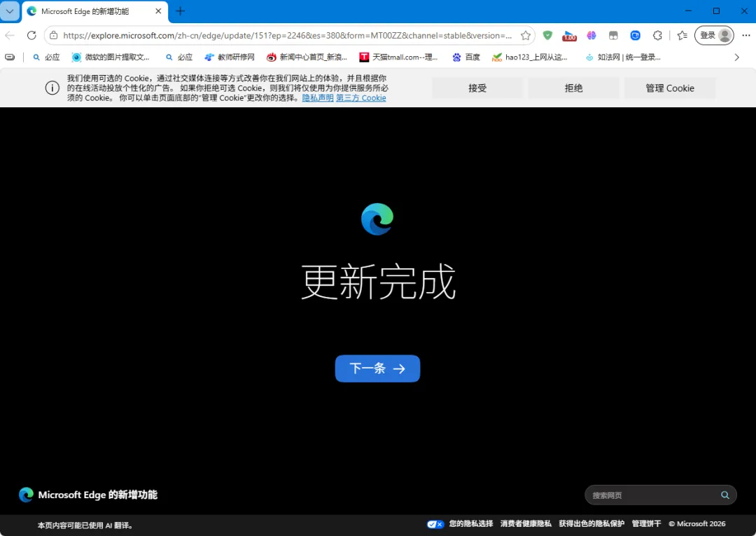Select the Microsoft Edge 的新增功能 tab

tap(94, 12)
